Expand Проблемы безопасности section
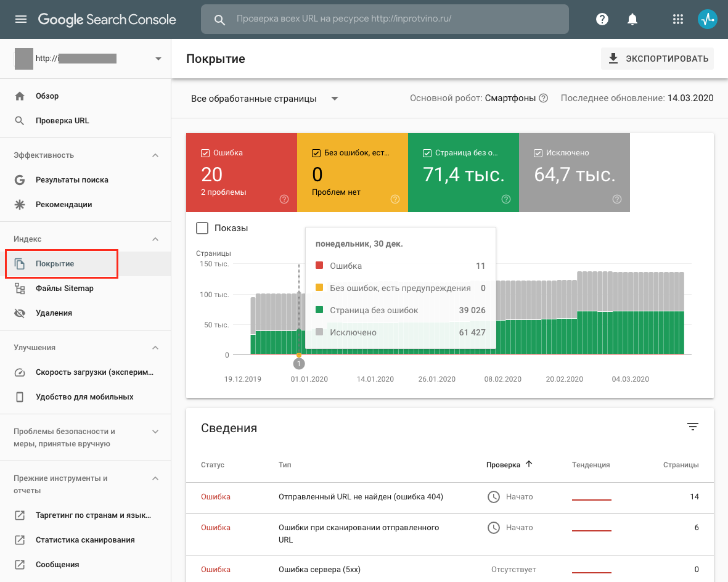 point(155,432)
